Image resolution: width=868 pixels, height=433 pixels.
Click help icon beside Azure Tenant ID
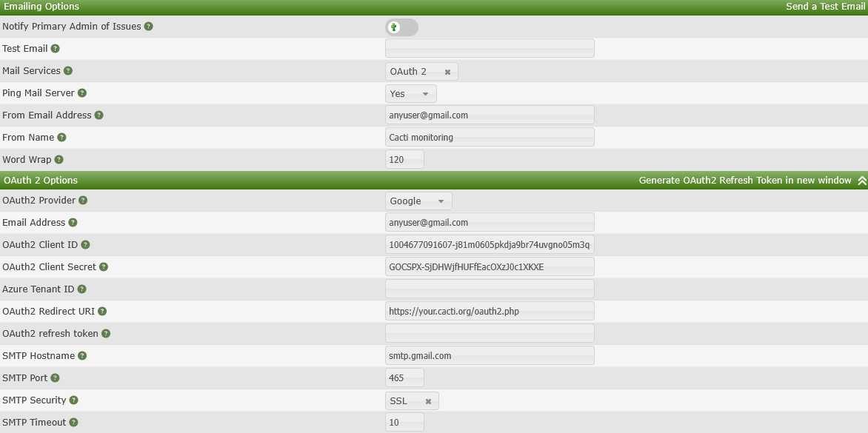click(82, 289)
